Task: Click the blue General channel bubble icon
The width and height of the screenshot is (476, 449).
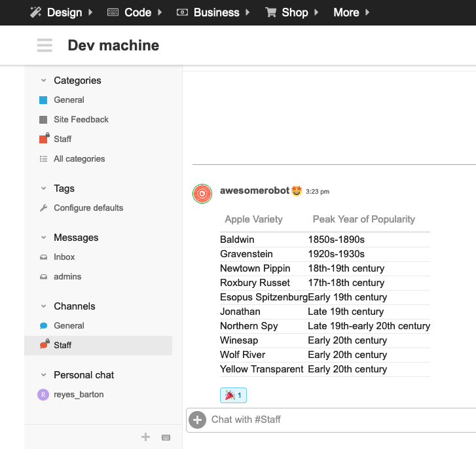Action: tap(43, 325)
